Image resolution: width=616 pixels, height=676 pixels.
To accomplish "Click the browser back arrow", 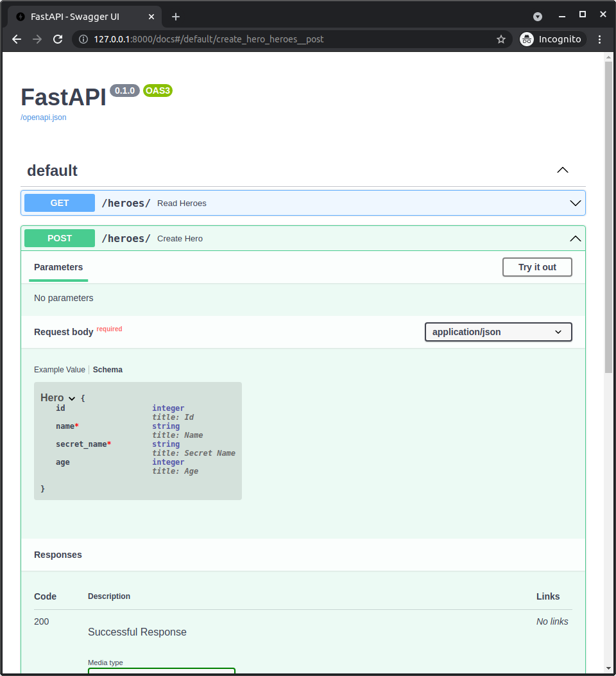I will (x=16, y=39).
